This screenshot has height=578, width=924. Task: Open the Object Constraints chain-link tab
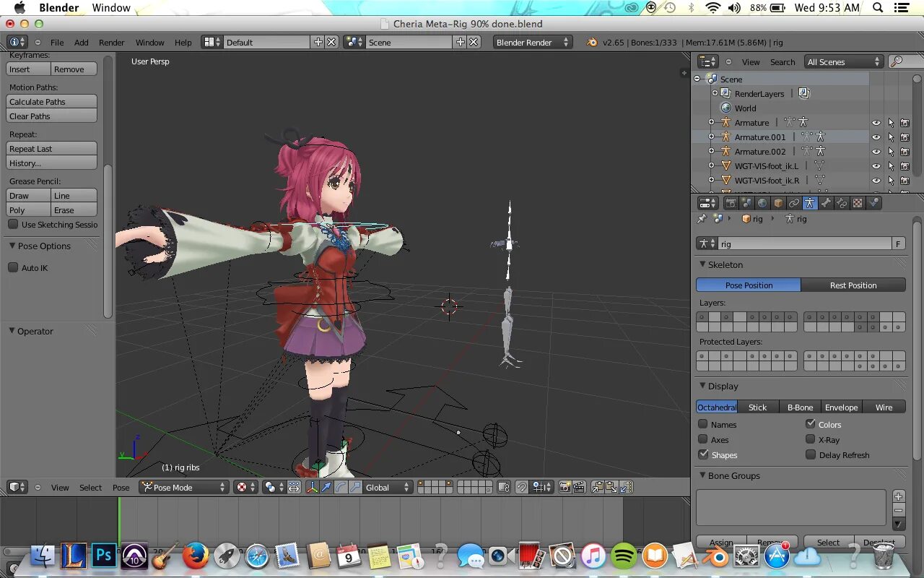[x=794, y=204]
